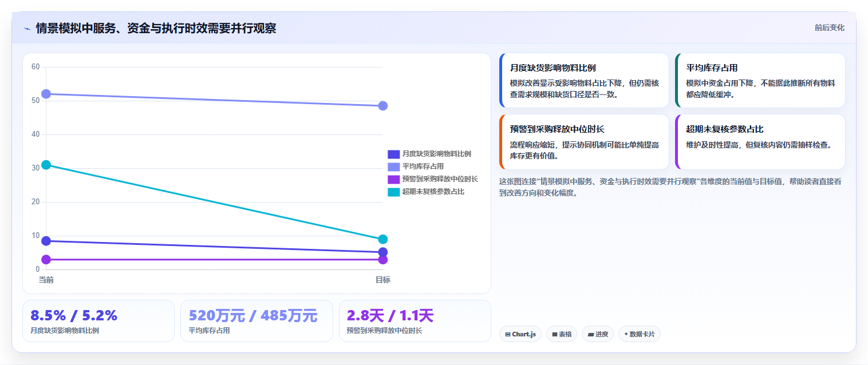
Task: Click 超期未复核参数占比 point at 当前
Action: point(46,165)
